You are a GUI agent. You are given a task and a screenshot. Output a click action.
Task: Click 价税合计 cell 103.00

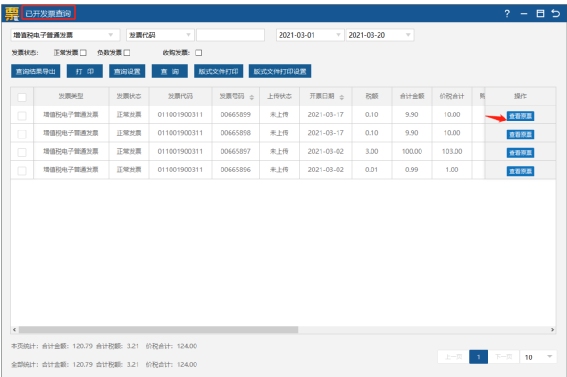coord(452,151)
